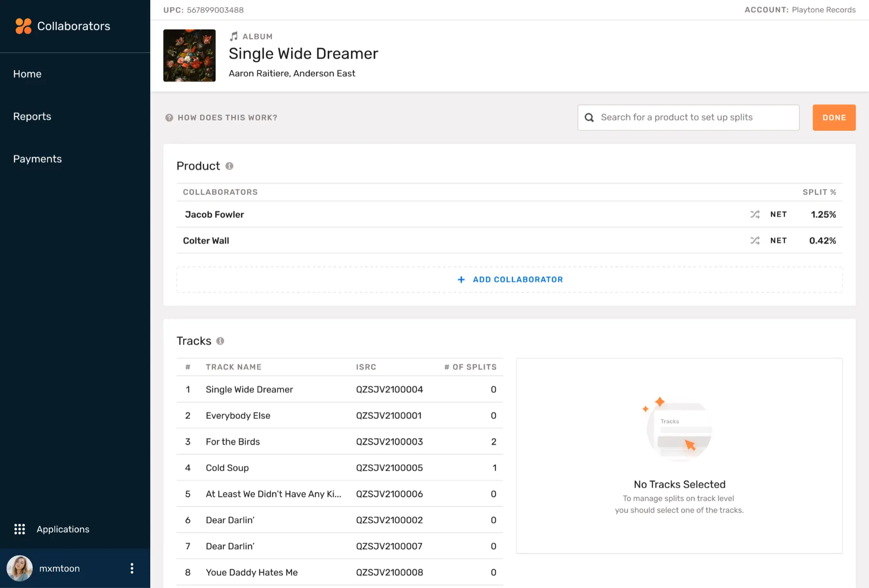Click the Collaborators orange logo icon
The height and width of the screenshot is (588, 869).
(x=23, y=26)
